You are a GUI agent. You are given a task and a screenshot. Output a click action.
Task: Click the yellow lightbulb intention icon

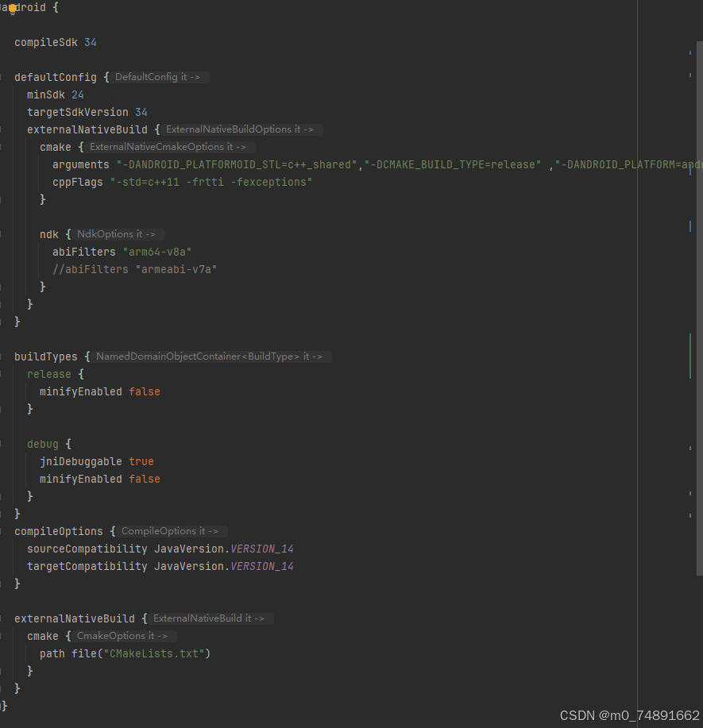coord(13,9)
